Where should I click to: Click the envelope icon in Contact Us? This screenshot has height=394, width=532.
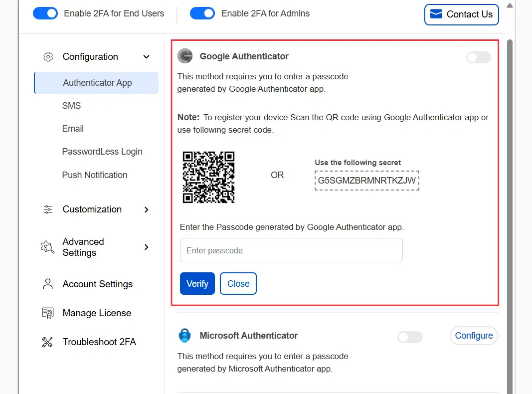tap(436, 14)
